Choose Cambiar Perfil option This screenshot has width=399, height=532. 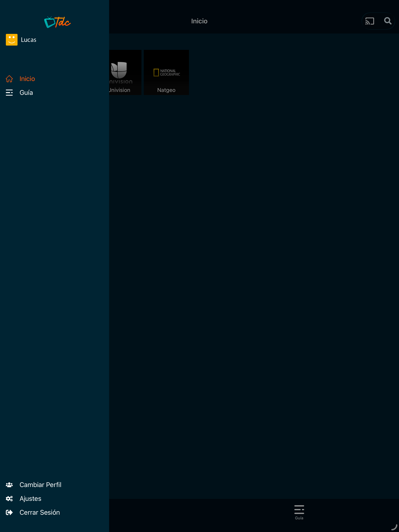tap(41, 485)
